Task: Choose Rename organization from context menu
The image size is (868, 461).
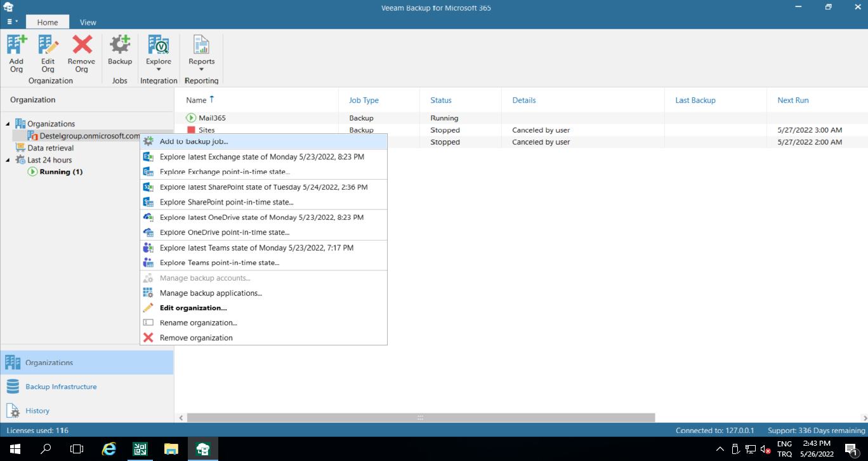Action: click(263, 323)
